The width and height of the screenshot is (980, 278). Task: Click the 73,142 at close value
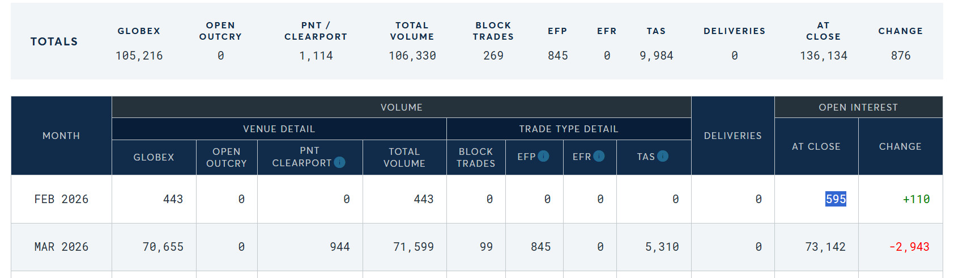pyautogui.click(x=825, y=247)
